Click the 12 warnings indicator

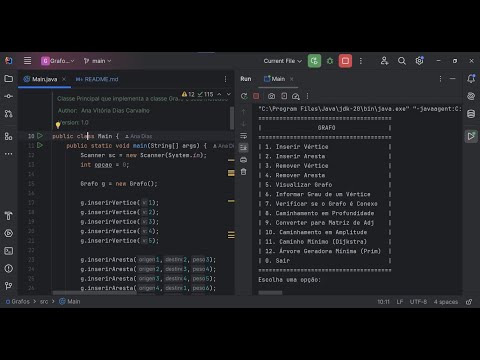tap(188, 94)
